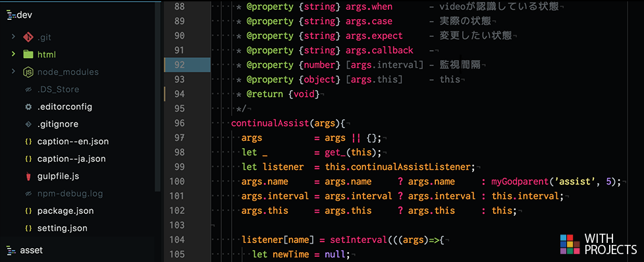Click the green html folder icon
644x262 pixels.
pyautogui.click(x=28, y=55)
